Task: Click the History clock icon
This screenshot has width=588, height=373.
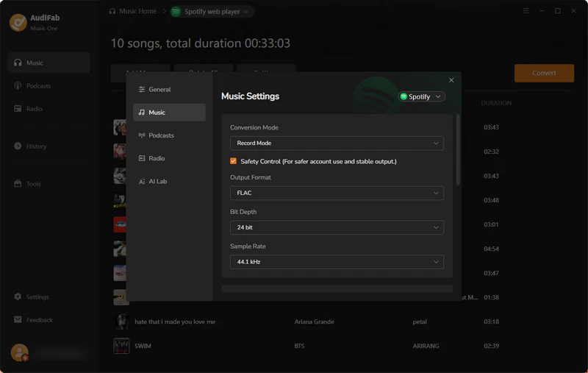Action: pyautogui.click(x=18, y=146)
